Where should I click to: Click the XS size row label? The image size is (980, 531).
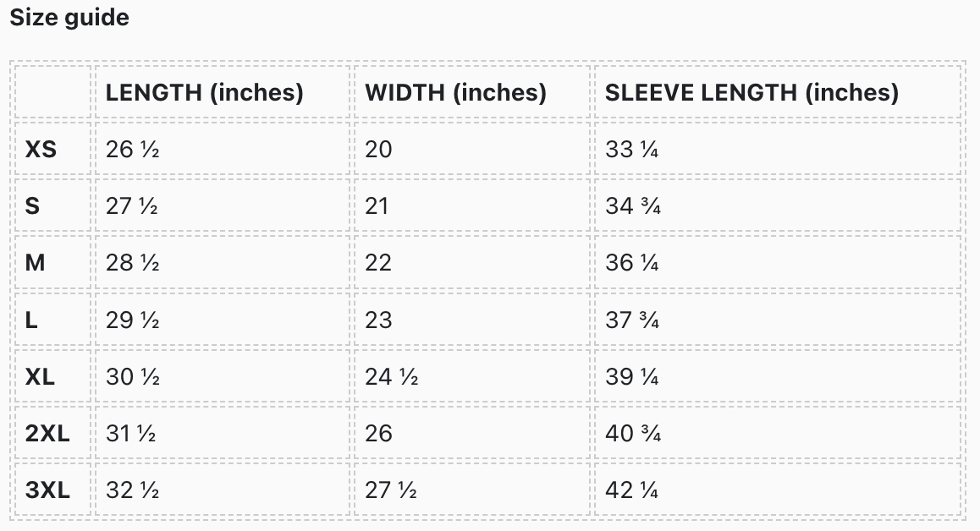[41, 150]
